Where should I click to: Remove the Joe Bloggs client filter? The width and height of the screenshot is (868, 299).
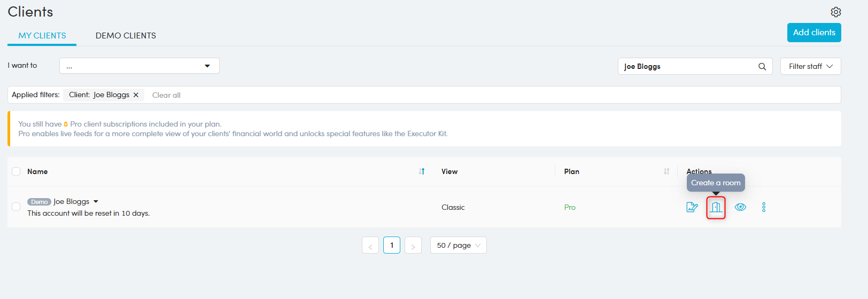click(136, 95)
